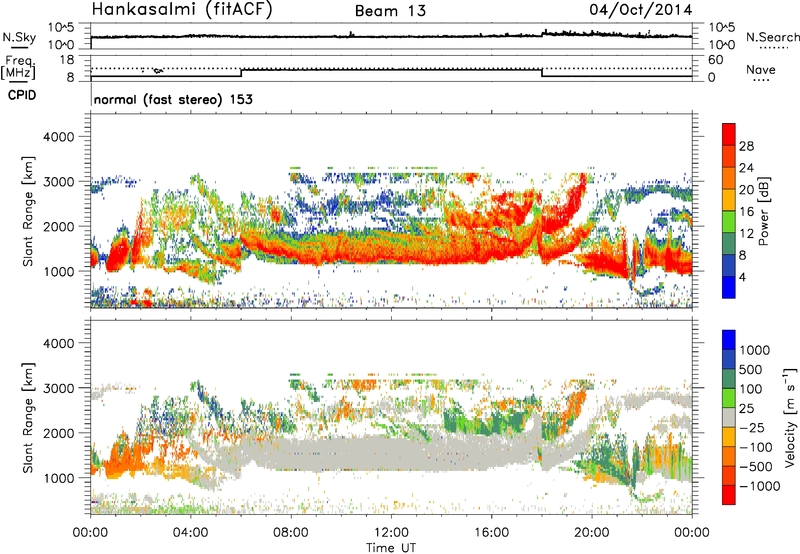Viewport: 800px width, 554px height.
Task: Click the '3000' tick on the velocity panel
Action: pos(58,388)
